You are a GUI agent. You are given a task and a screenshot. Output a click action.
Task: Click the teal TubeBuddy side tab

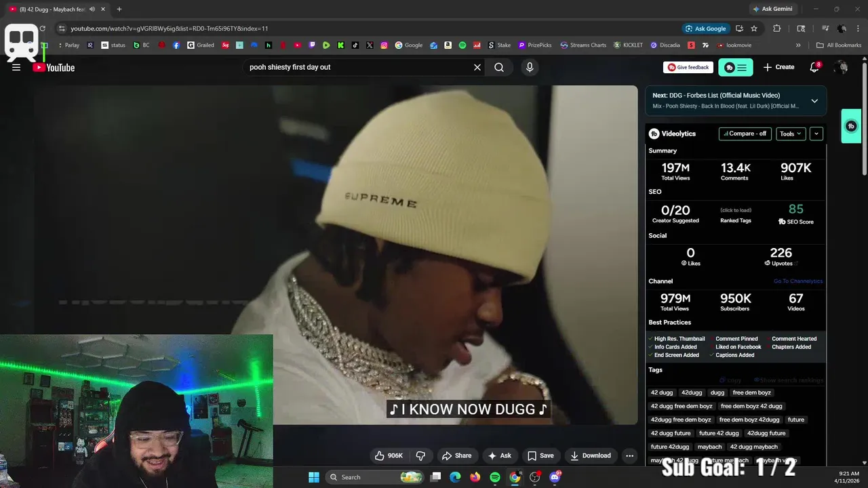coord(851,126)
